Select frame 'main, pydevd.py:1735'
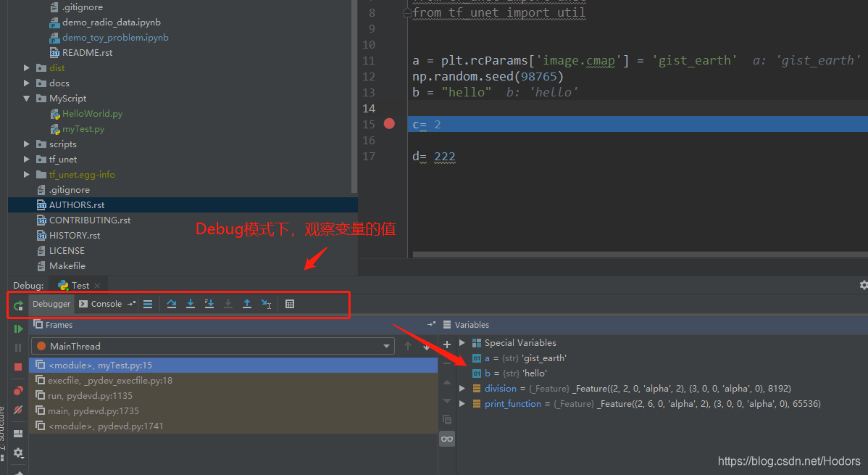Viewport: 868px width, 475px height. point(233,410)
